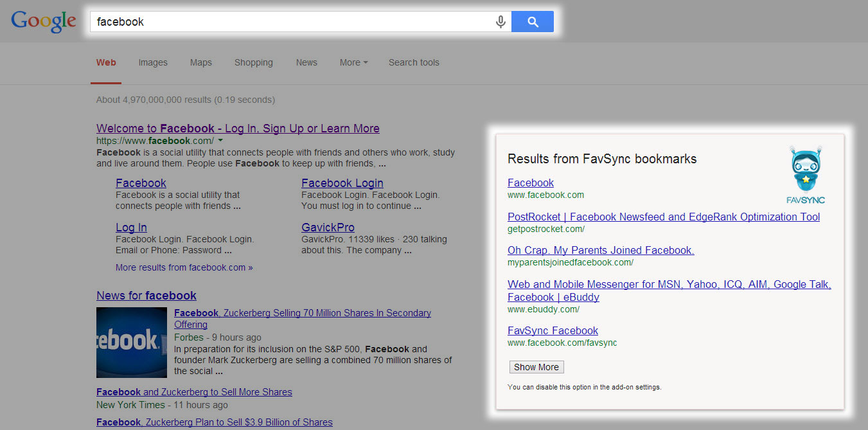Open the Maps tab
This screenshot has height=430, width=868.
pyautogui.click(x=200, y=62)
